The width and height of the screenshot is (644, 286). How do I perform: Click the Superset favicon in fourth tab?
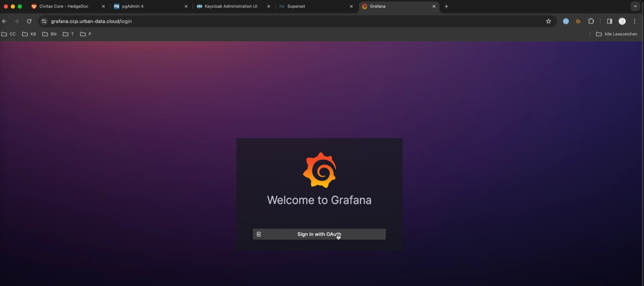pyautogui.click(x=282, y=6)
